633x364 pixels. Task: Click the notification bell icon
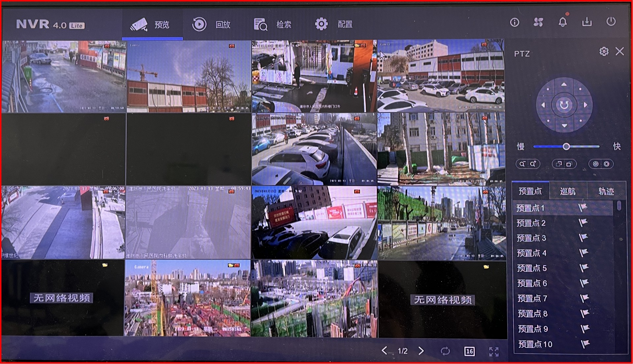563,22
